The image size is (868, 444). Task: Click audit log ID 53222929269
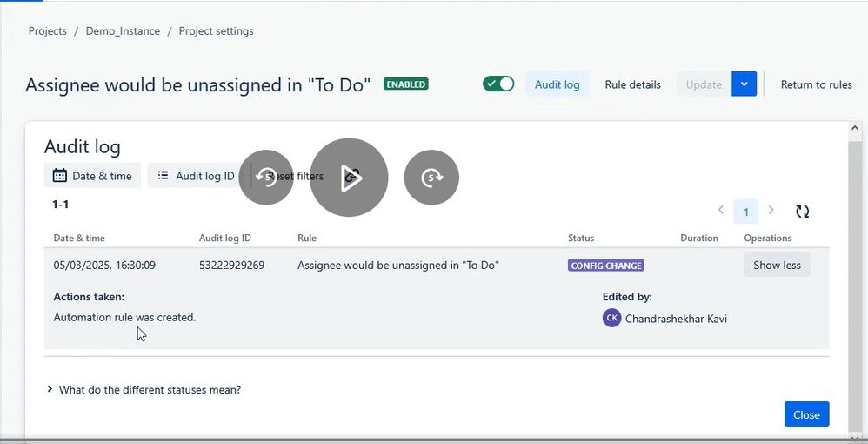[x=231, y=265]
